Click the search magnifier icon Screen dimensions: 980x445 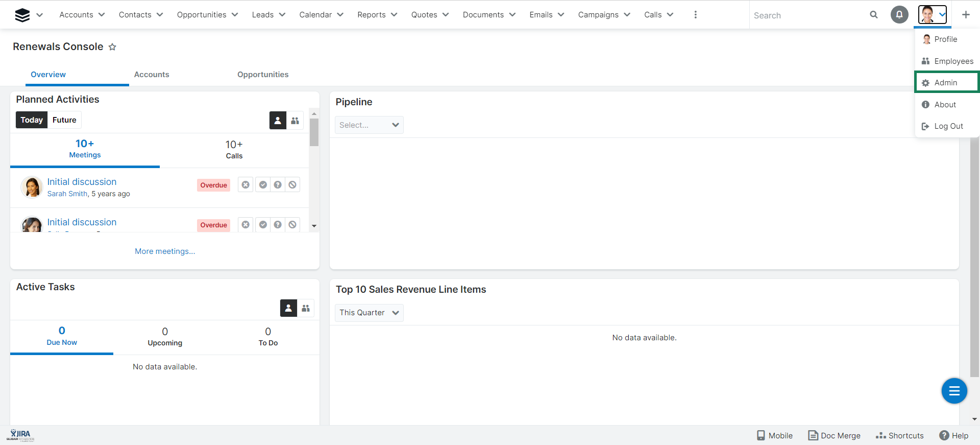(874, 15)
